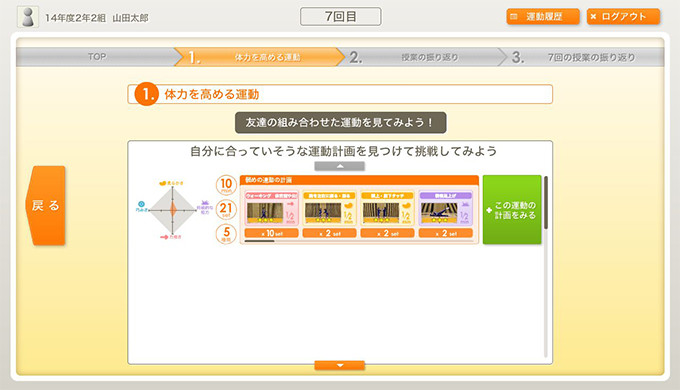Click the blue icon on radar chart left
Viewport: 680px width, 390px height.
tap(141, 204)
